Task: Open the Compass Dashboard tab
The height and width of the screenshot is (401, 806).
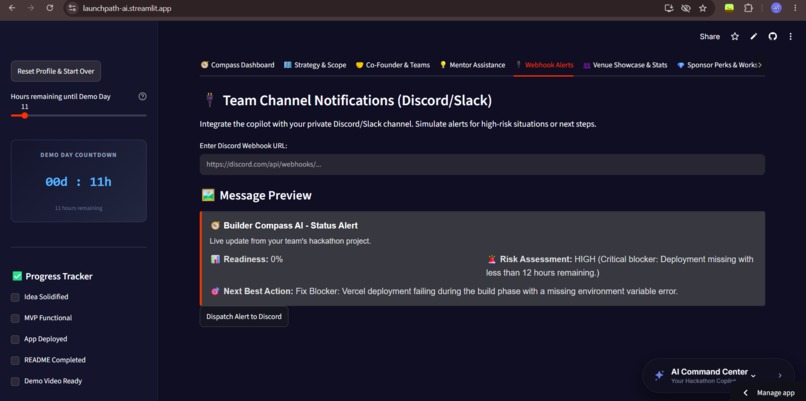Action: pos(237,65)
